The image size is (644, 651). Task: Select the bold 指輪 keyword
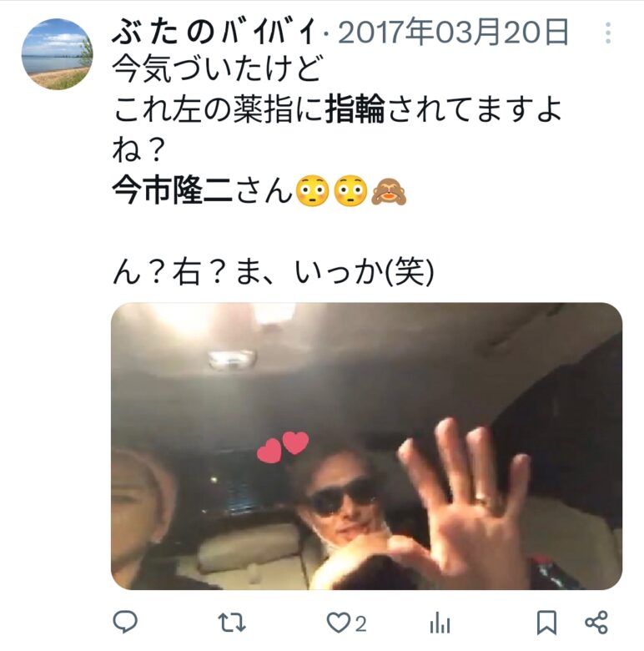(x=355, y=109)
